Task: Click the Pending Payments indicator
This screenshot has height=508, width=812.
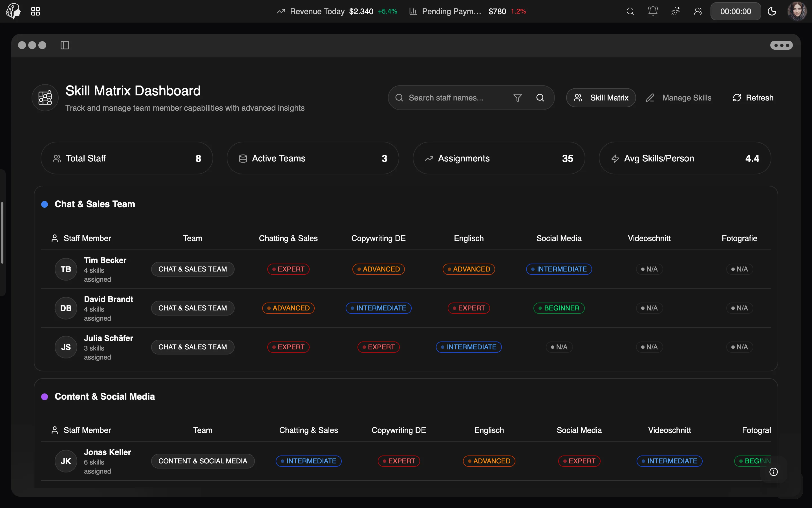Action: (467, 11)
